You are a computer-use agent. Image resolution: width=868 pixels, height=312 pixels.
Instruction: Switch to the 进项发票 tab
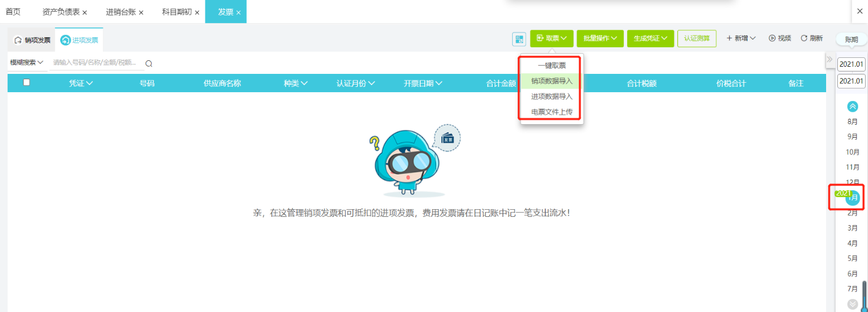79,40
